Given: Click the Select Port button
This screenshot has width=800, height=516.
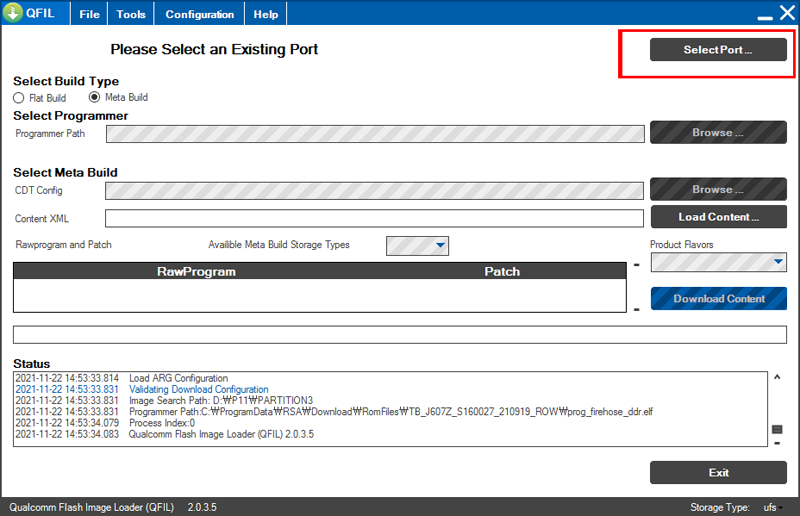Looking at the screenshot, I should click(718, 50).
